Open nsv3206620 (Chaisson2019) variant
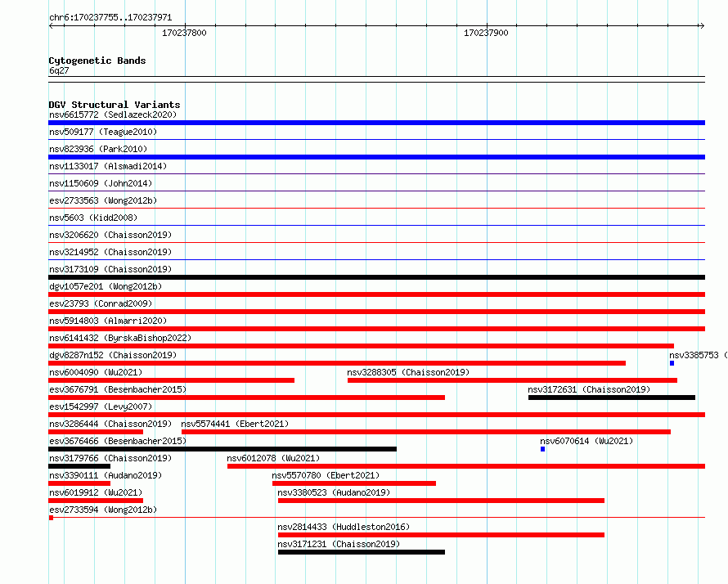This screenshot has height=584, width=728. tap(110, 235)
